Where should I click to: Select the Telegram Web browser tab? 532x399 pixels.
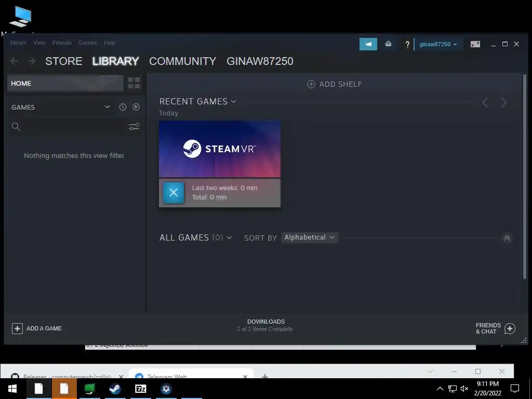[191, 374]
